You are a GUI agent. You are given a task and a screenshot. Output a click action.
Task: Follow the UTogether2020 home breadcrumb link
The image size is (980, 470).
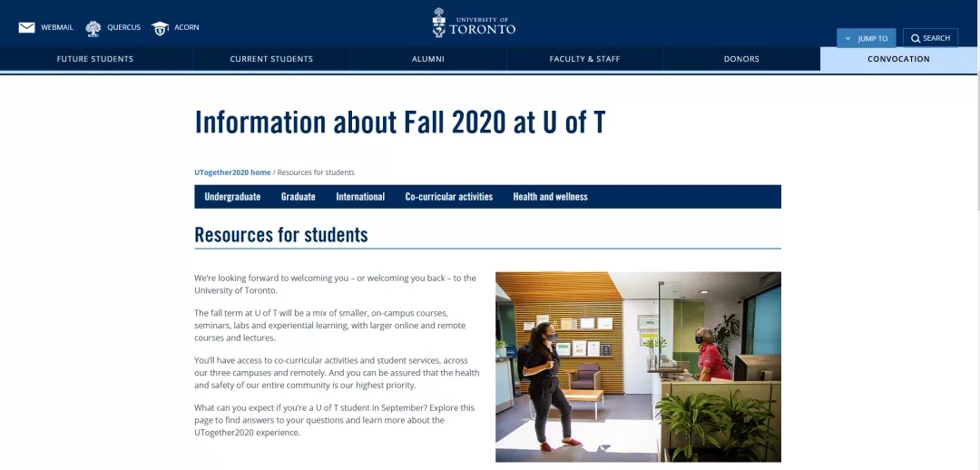232,172
